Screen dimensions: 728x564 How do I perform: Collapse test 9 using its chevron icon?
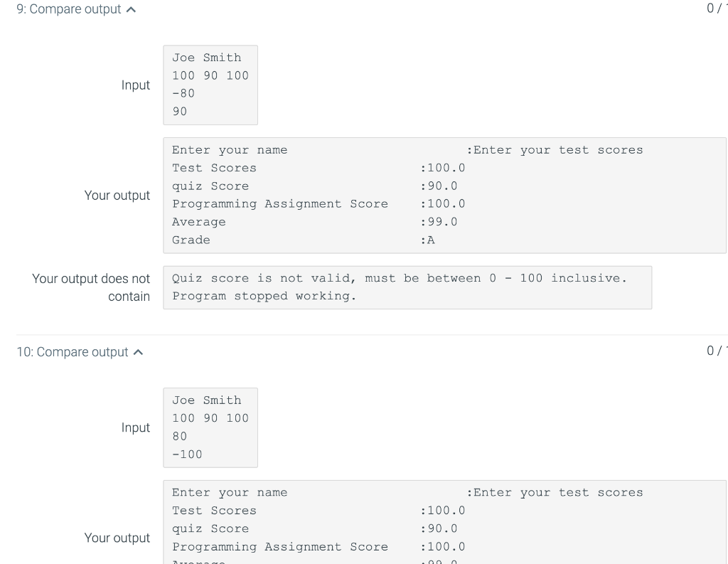(132, 9)
